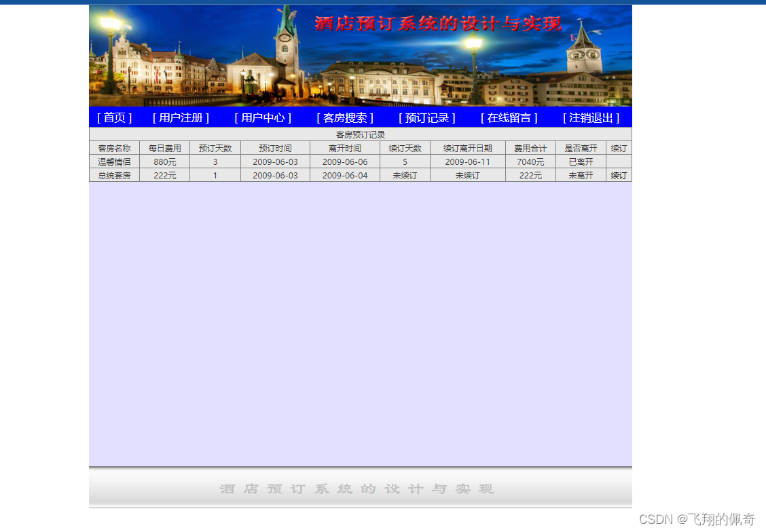
Task: Click the banner header image
Action: (x=361, y=56)
